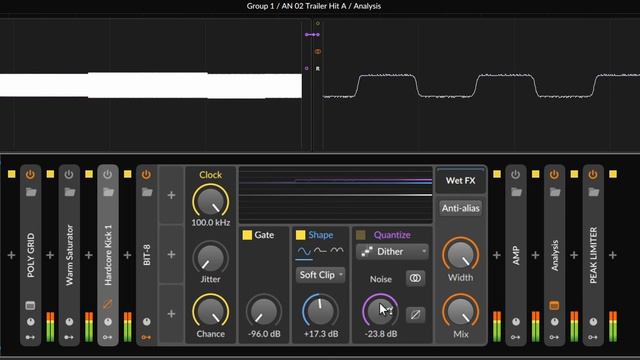The height and width of the screenshot is (360, 640).
Task: Click the 100.0 kHz clock value
Action: click(211, 222)
